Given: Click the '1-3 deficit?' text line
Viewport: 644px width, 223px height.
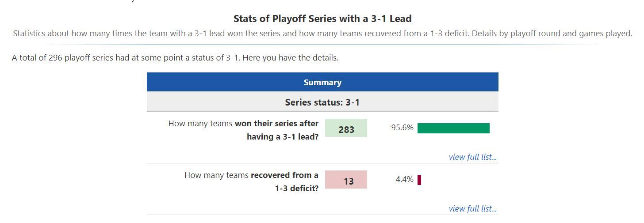Looking at the screenshot, I should 296,189.
